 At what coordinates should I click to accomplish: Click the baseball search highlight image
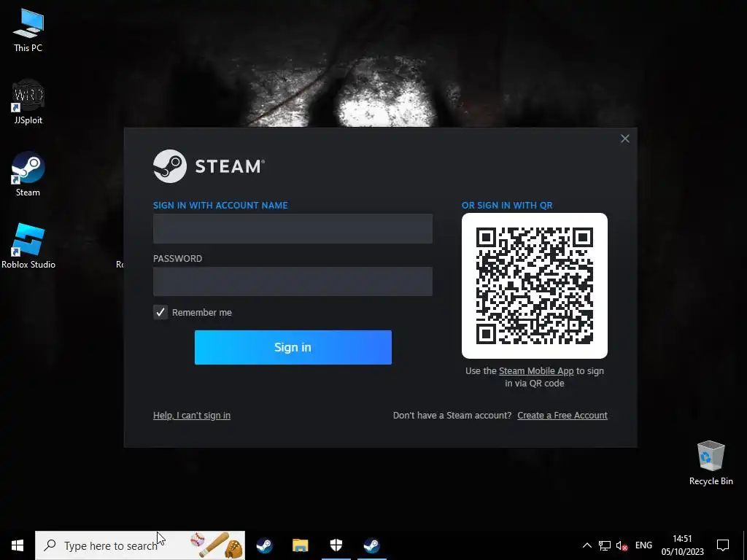(216, 545)
